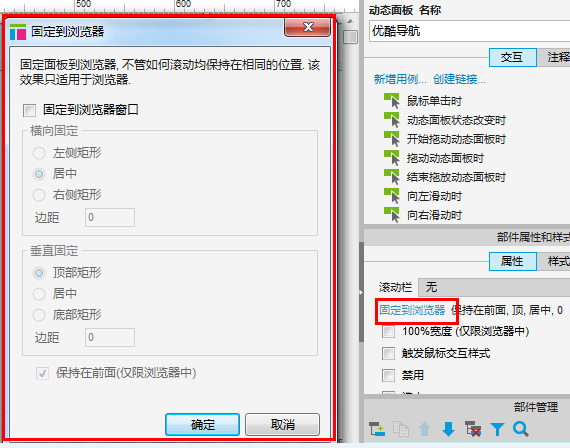Check the 100%宽度 (仅限浏览器中) option
Image resolution: width=570 pixels, height=448 pixels.
(x=389, y=332)
